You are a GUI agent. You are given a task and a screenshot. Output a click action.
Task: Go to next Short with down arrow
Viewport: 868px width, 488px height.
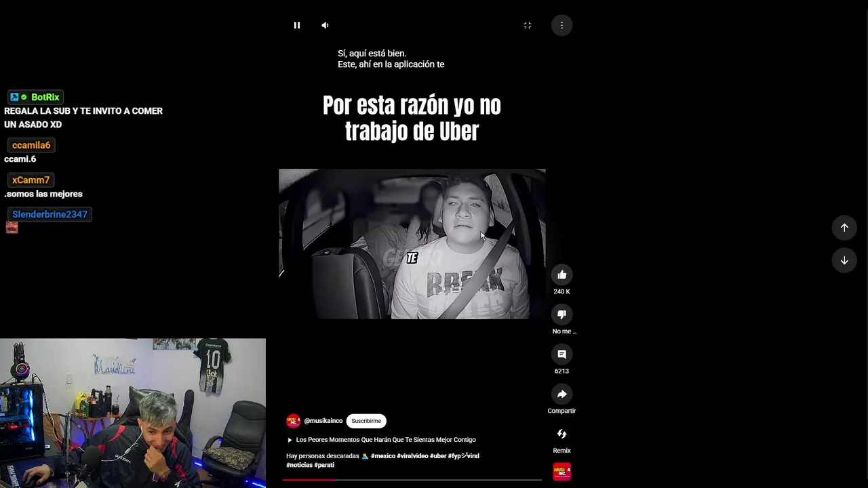844,260
